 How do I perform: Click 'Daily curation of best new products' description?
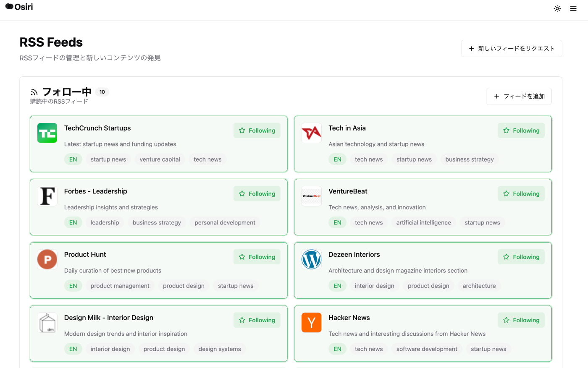[x=113, y=271]
